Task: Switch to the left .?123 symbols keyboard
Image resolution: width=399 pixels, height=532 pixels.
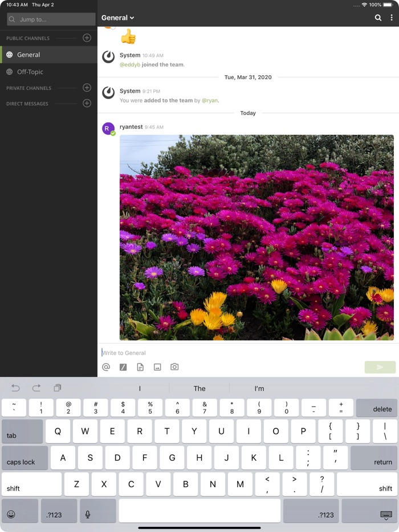Action: point(59,510)
